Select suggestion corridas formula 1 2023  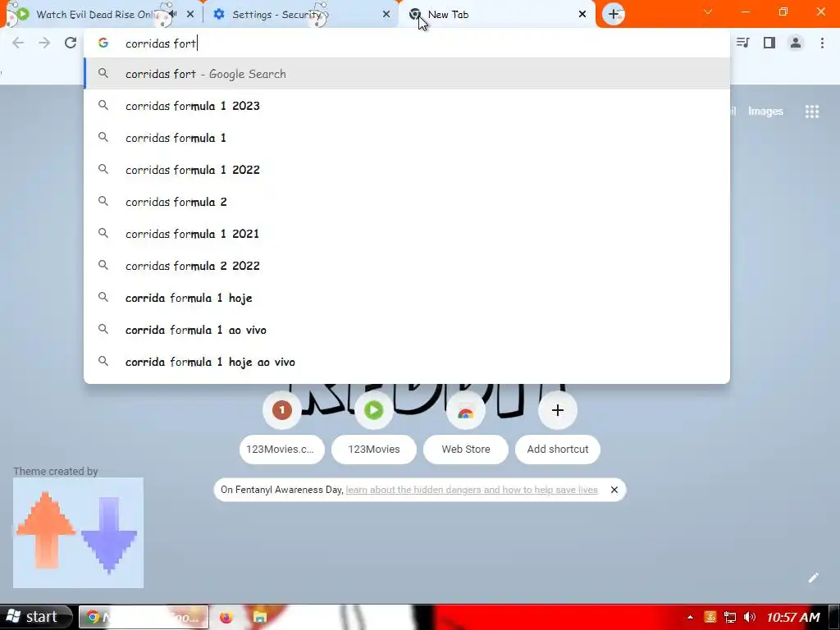coord(407,106)
